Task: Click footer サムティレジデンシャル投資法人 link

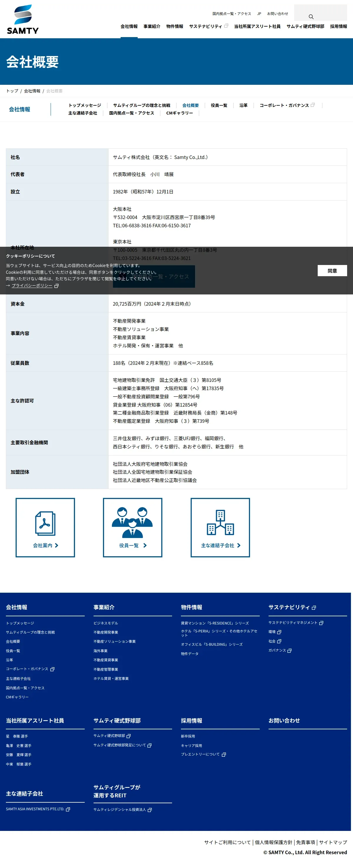Action: [122, 810]
